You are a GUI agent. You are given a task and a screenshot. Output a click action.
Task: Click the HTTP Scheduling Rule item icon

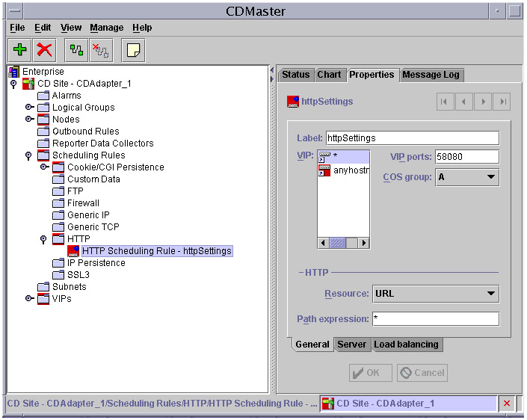(x=73, y=251)
